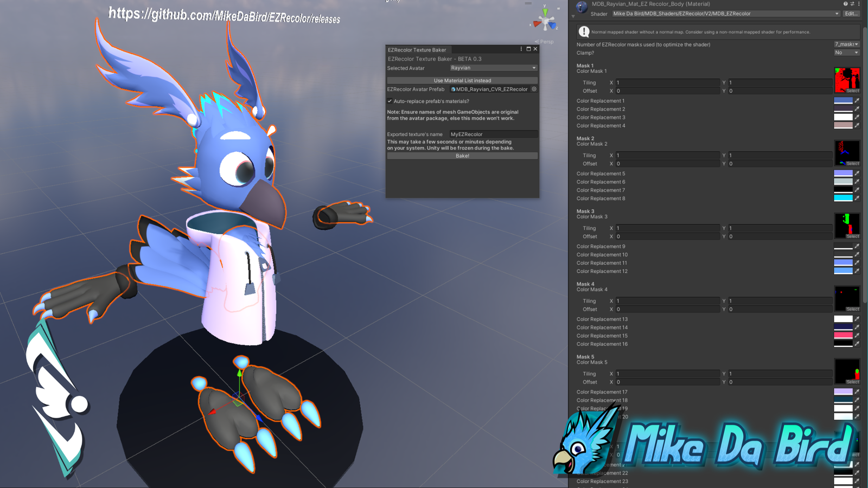Select eyedropper beside Color Replacement 14
This screenshot has height=488, width=868.
(x=857, y=328)
